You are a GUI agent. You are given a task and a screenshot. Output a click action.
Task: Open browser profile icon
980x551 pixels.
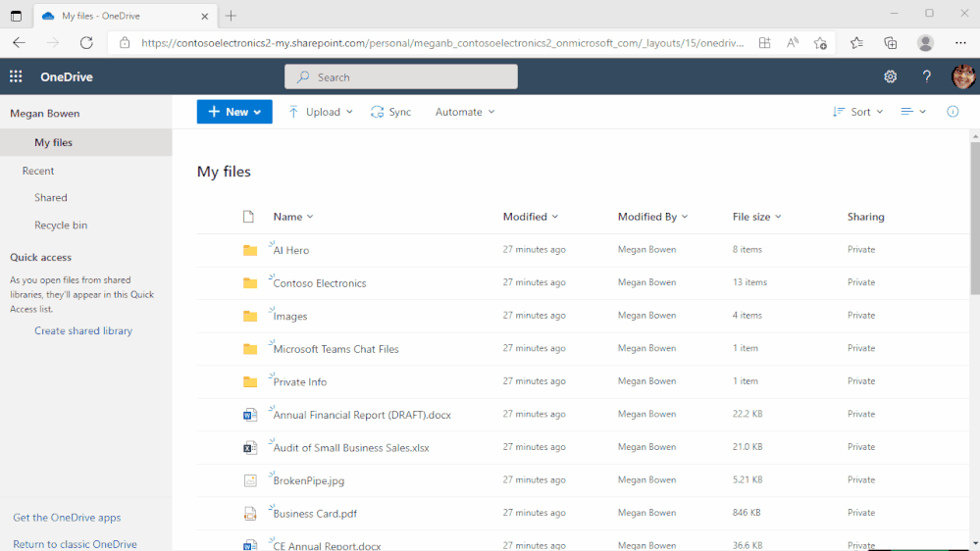point(925,43)
